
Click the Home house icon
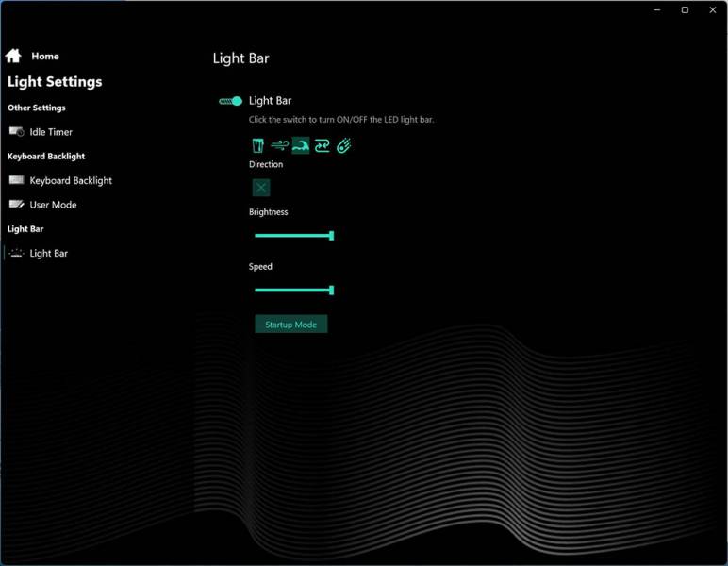(x=13, y=57)
